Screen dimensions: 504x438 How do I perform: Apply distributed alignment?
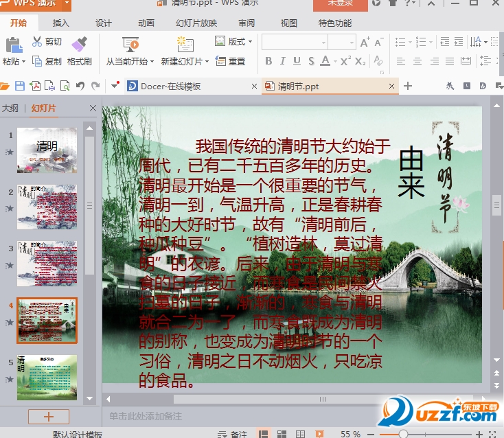466,60
